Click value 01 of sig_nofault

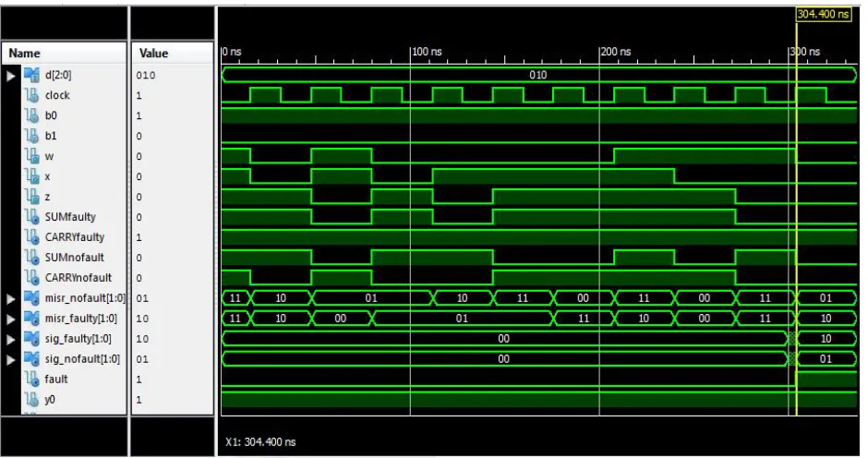(142, 359)
